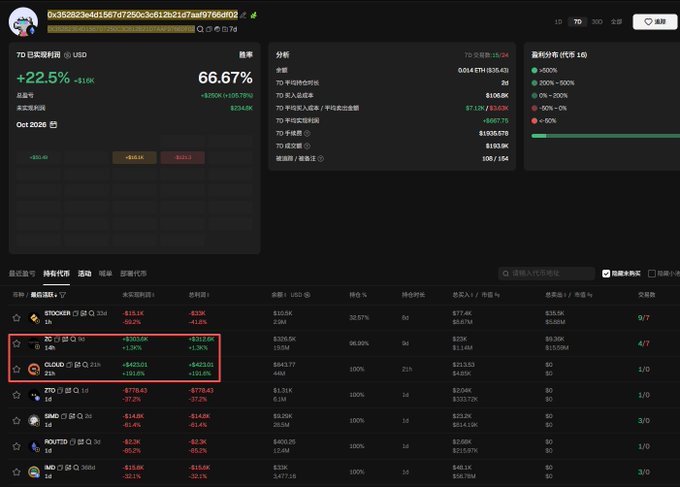Click the copy icon under the wallet address
This screenshot has width=680, height=487.
(209, 29)
